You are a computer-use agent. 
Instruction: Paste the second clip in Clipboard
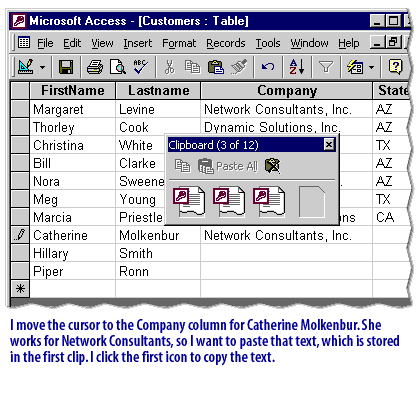229,202
